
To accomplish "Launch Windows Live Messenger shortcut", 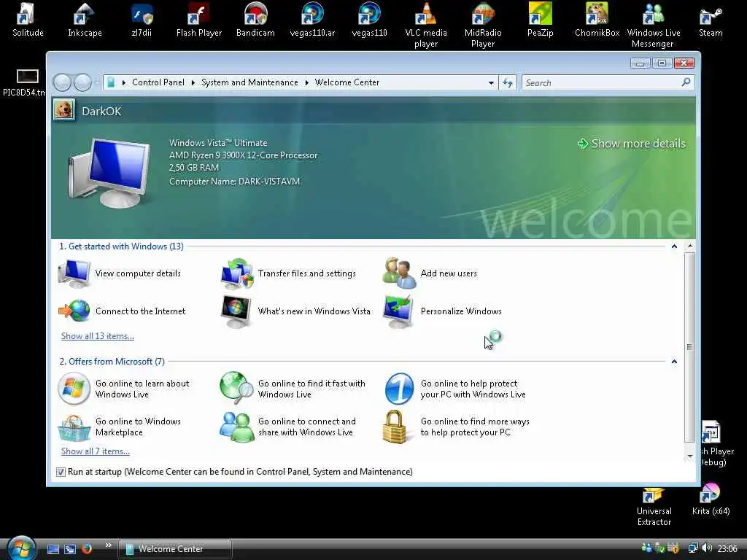I will pos(653,26).
